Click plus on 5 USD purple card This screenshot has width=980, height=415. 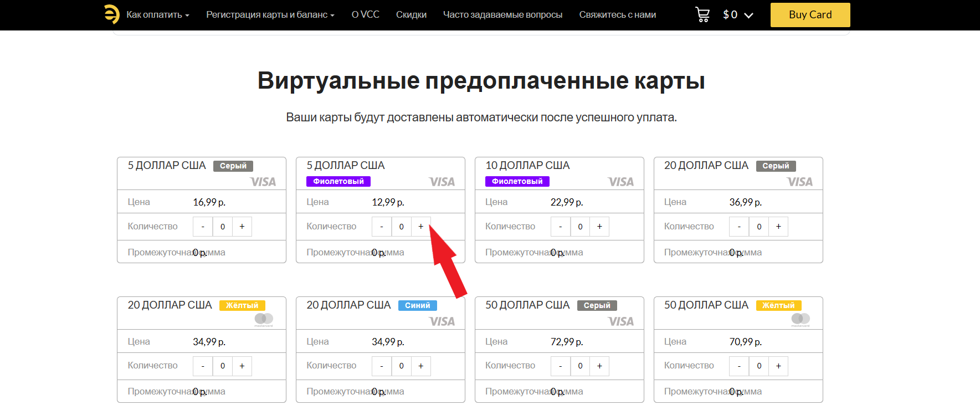420,227
